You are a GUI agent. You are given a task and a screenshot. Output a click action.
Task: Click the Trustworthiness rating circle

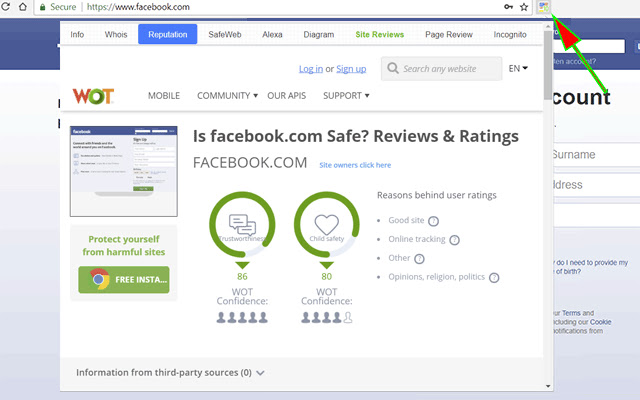coord(242,224)
